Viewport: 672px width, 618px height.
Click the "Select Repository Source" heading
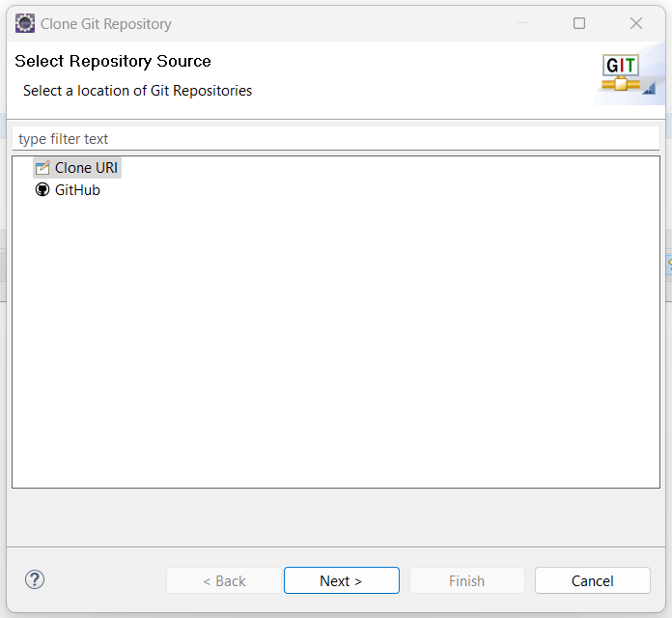(113, 61)
